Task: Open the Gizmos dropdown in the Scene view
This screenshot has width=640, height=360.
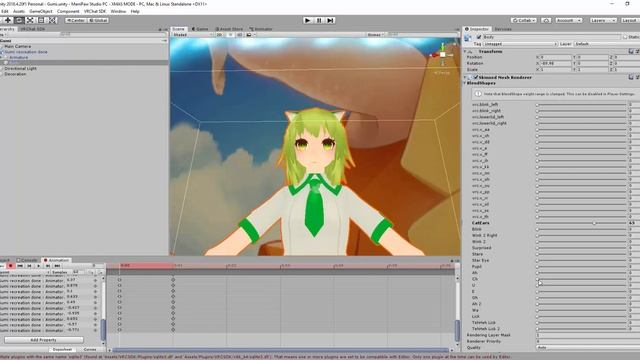Action: (x=376, y=35)
